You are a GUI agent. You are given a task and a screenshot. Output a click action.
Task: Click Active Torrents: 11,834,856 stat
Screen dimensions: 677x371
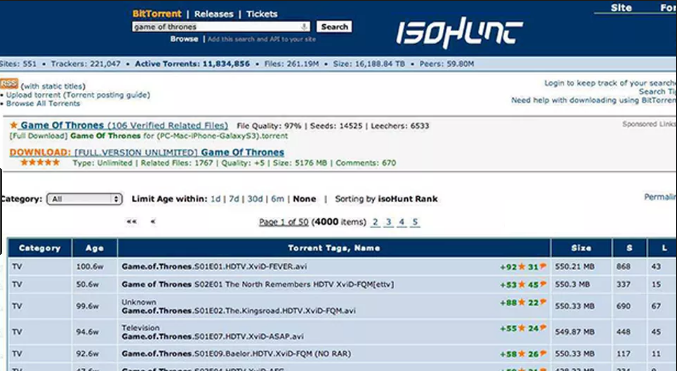coord(192,64)
